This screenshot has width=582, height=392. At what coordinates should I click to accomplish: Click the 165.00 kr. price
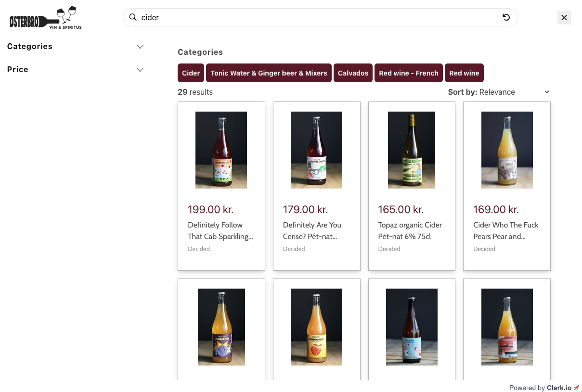401,210
